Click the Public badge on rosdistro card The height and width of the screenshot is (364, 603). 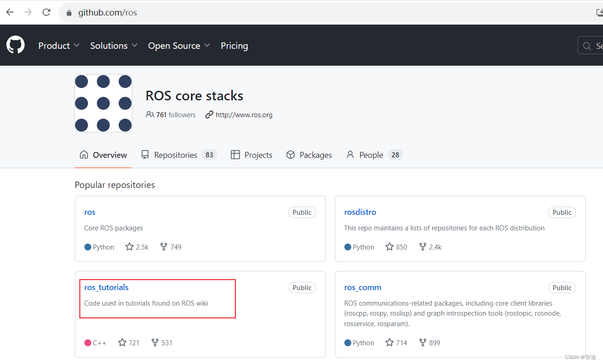(x=562, y=213)
